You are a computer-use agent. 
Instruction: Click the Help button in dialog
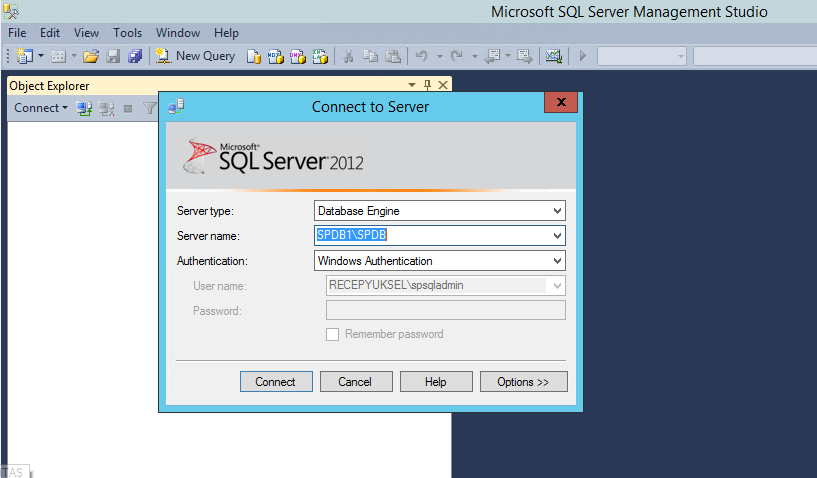coord(436,382)
